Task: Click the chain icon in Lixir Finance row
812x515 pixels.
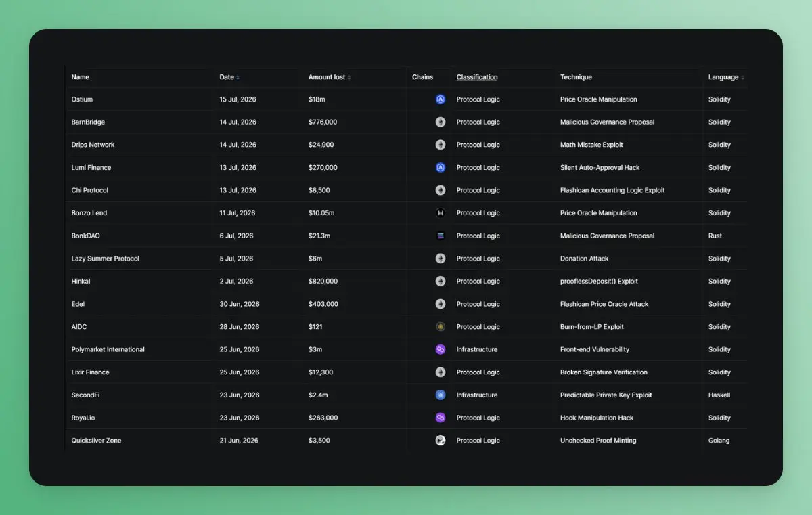Action: click(441, 372)
